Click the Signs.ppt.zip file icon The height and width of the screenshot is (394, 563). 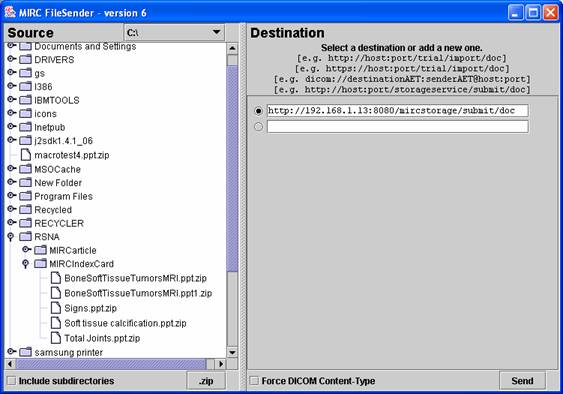(56, 308)
